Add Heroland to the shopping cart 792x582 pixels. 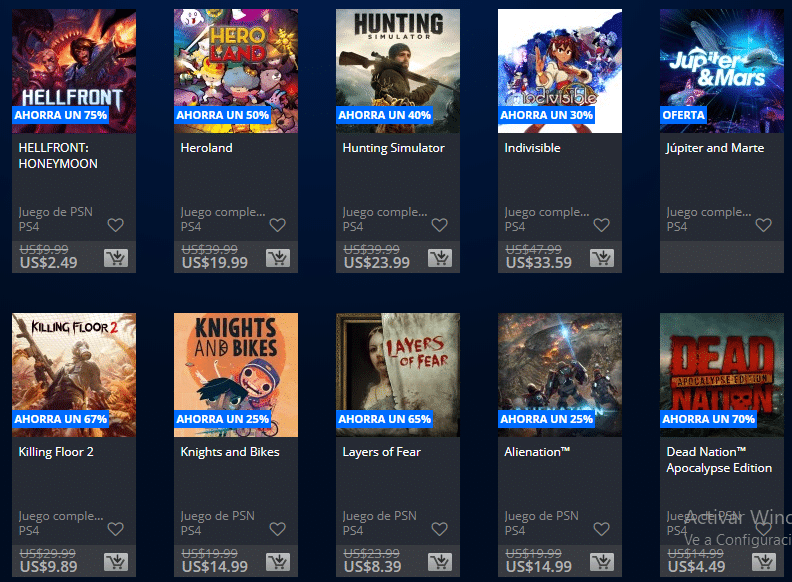click(x=278, y=258)
